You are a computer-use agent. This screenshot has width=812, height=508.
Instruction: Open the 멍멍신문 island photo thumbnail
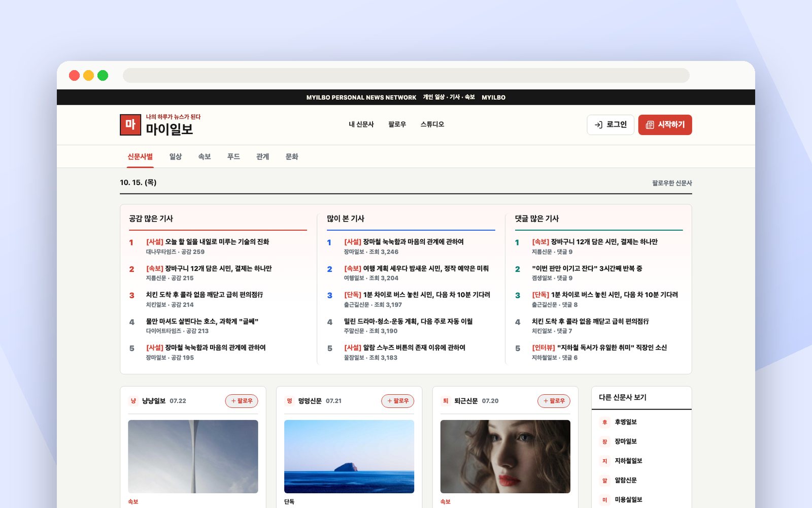click(349, 457)
